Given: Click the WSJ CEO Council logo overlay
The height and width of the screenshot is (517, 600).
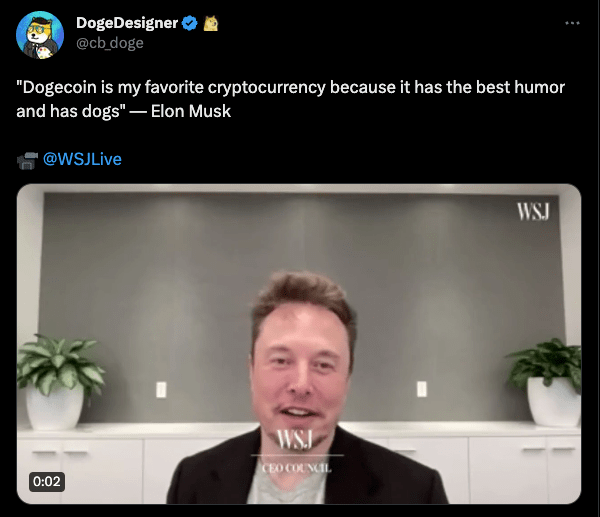Looking at the screenshot, I should (297, 452).
